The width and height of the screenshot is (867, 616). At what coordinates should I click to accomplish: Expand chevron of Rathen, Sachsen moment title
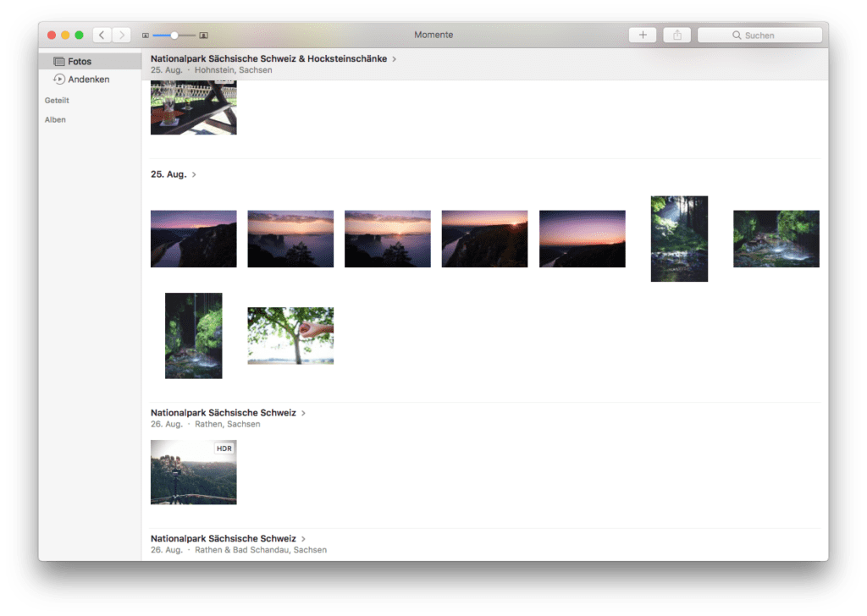[x=304, y=413]
